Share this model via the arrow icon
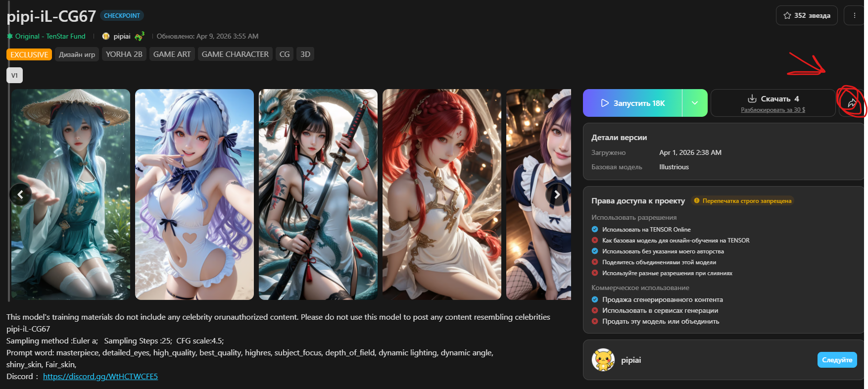The image size is (868, 389). pos(851,103)
